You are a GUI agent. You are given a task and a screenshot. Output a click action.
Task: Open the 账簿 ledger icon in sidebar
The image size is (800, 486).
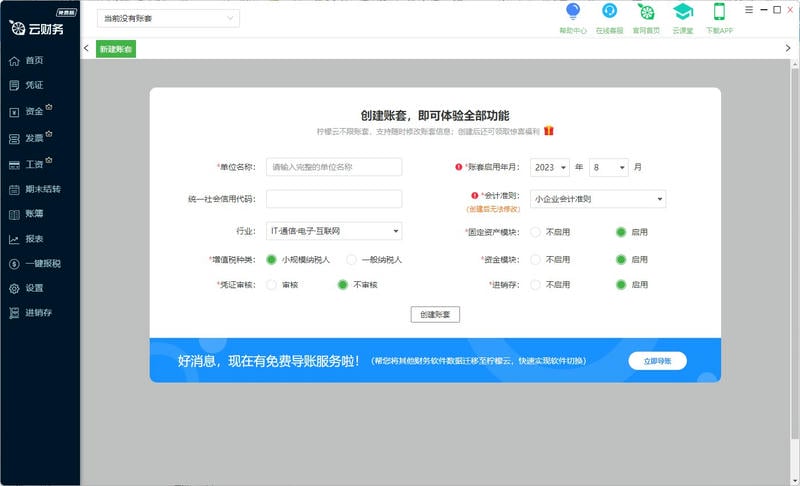[x=14, y=214]
